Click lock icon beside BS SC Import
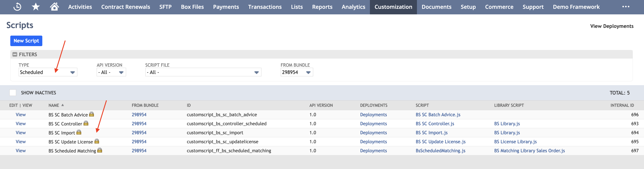The image size is (644, 169). [79, 132]
